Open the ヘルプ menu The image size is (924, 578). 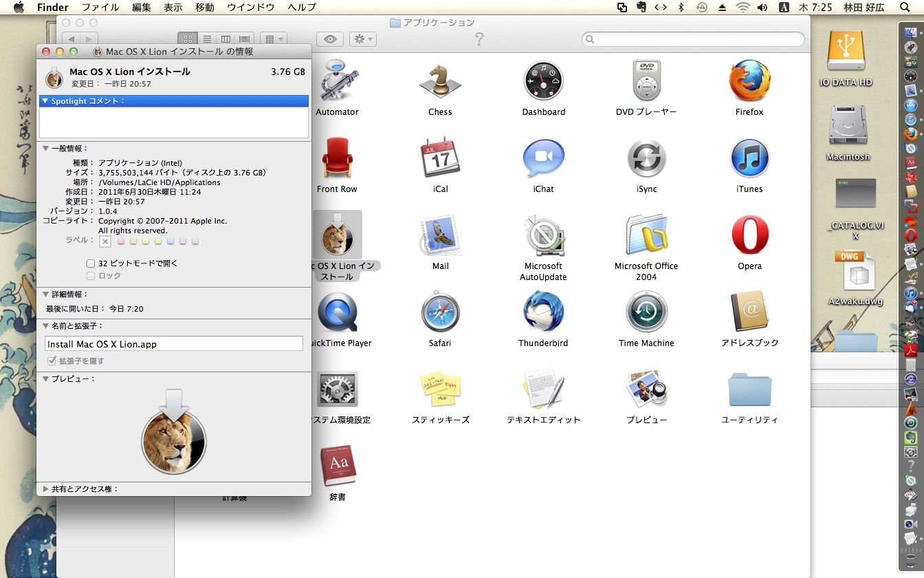[302, 8]
